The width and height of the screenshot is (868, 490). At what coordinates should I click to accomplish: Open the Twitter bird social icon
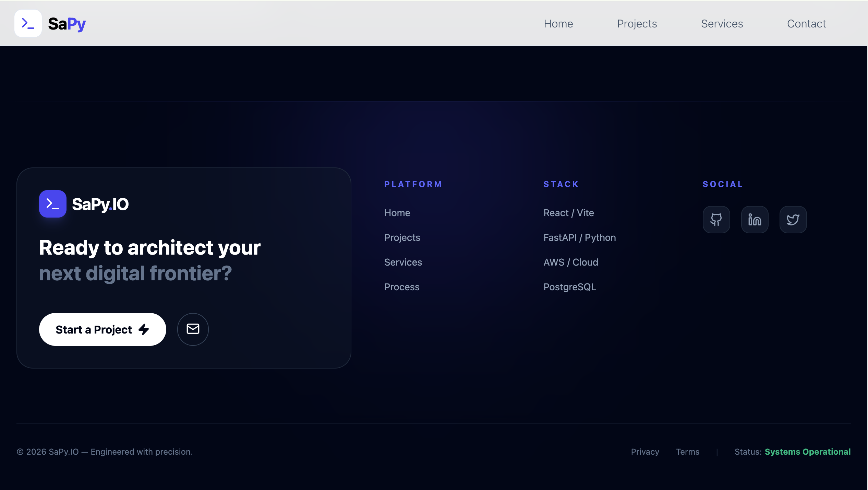click(793, 220)
